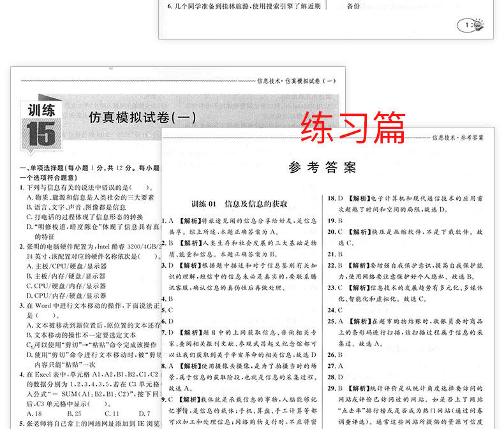This screenshot has width=504, height=429.
Task: Click option B. 语言、文字、声音、图像都是信息
Action: click(x=76, y=207)
